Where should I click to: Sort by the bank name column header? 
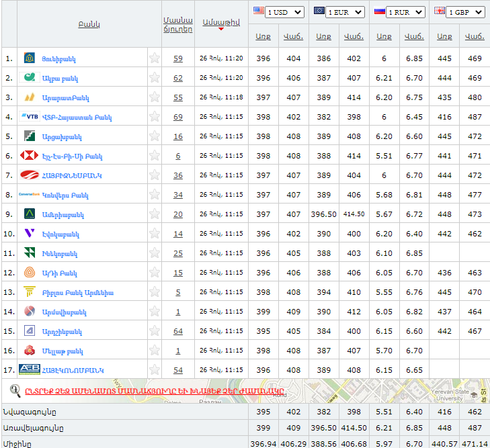tap(89, 24)
